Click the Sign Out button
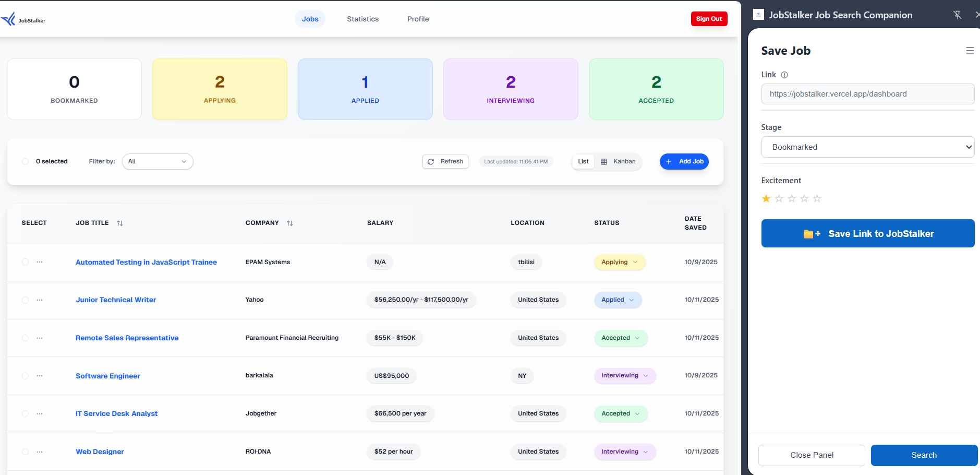The width and height of the screenshot is (980, 475). click(709, 18)
